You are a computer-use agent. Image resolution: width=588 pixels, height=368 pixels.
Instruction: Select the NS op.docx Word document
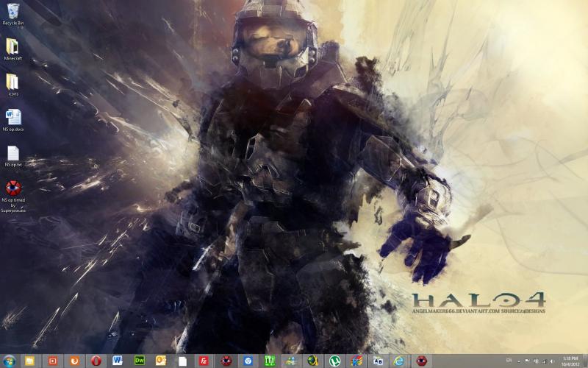(13, 120)
